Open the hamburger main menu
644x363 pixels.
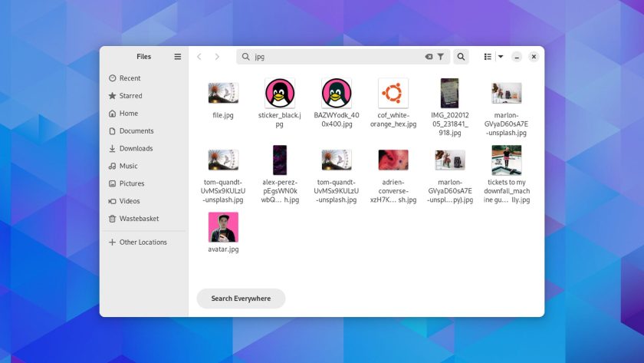(178, 57)
